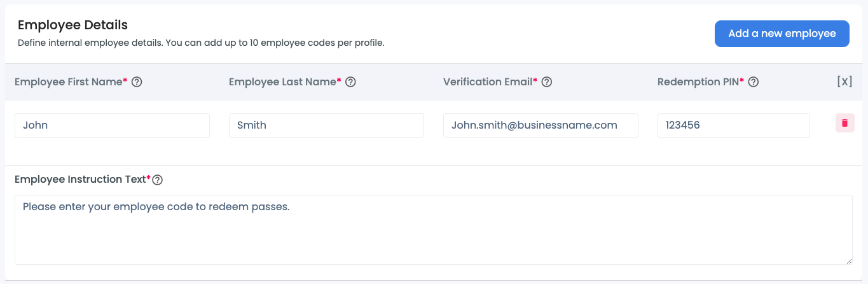This screenshot has width=868, height=284.
Task: Edit the Redemption PIN field 123456
Action: (734, 125)
